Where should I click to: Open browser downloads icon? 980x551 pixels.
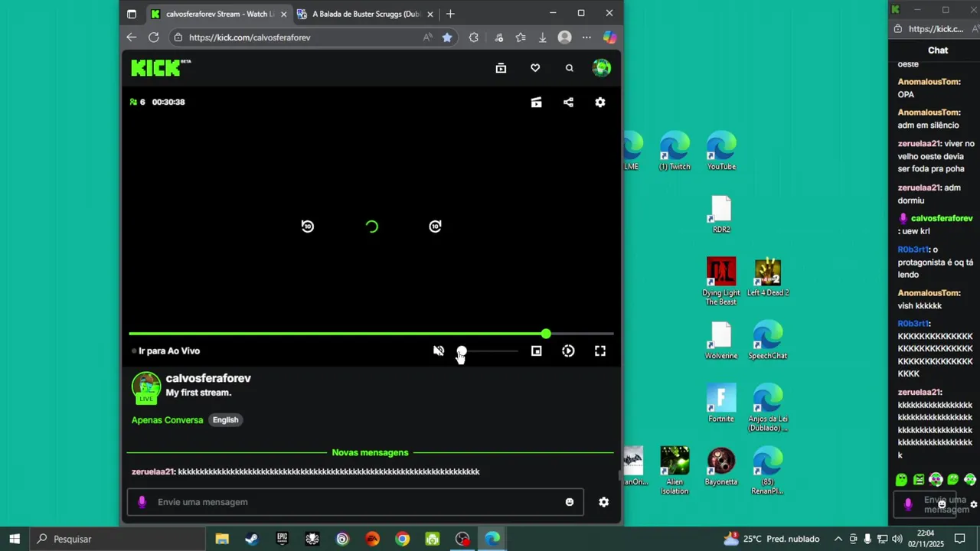(542, 37)
